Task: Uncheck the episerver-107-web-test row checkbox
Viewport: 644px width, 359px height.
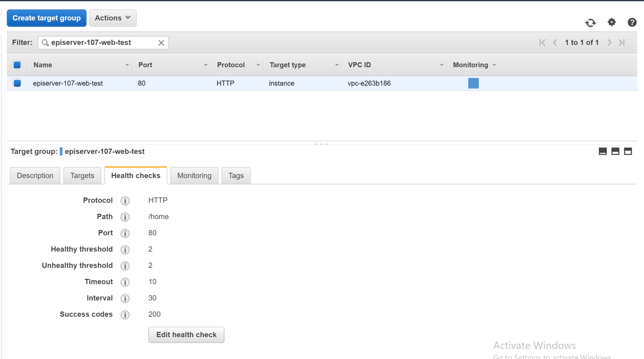Action: (x=17, y=83)
